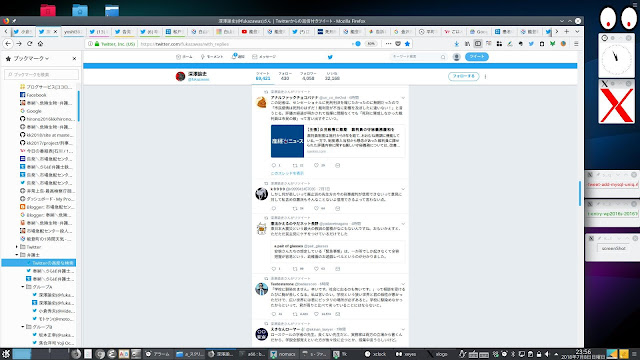
Task: Toggle the sidebar view toolbar button
Action: (x=478, y=44)
